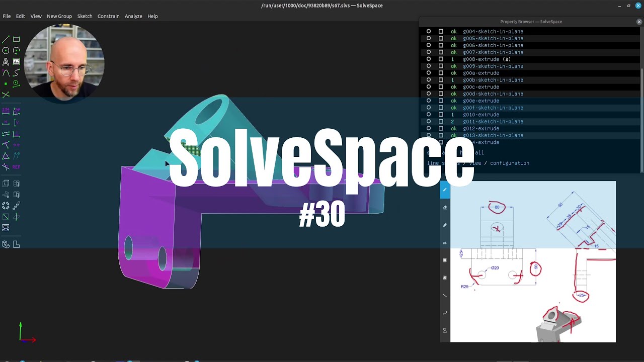This screenshot has width=644, height=362.
Task: Apply the Distance or Diameter constraint
Action: (6, 112)
